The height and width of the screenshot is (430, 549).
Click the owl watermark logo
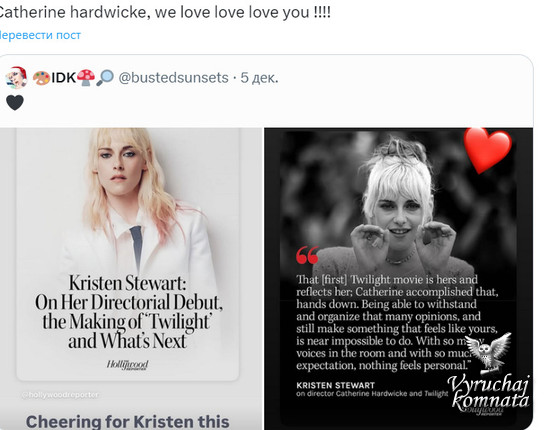click(488, 353)
